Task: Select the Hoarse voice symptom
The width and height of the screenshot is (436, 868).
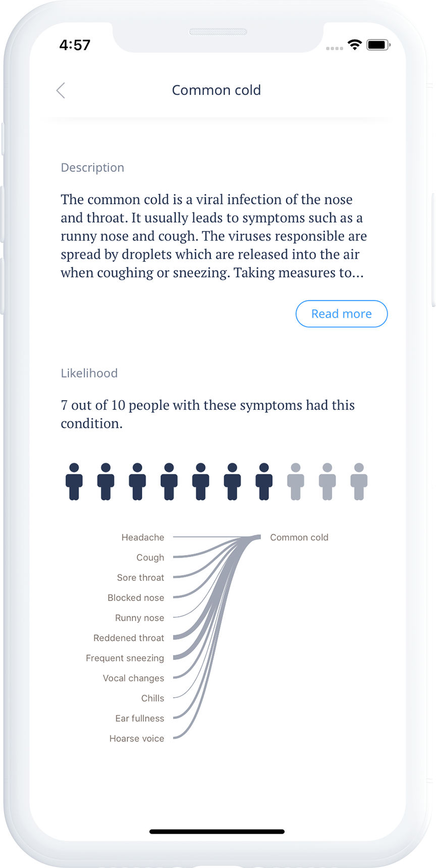Action: click(x=137, y=739)
